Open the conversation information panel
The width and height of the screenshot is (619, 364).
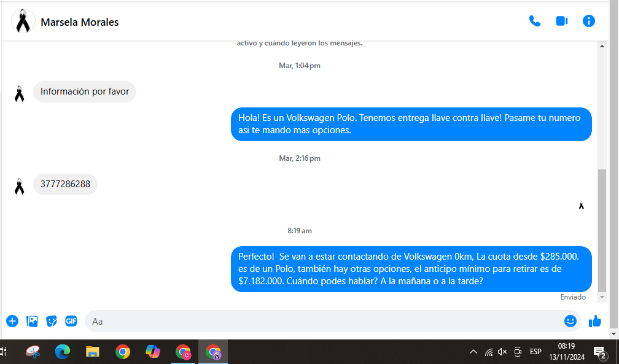coord(588,21)
